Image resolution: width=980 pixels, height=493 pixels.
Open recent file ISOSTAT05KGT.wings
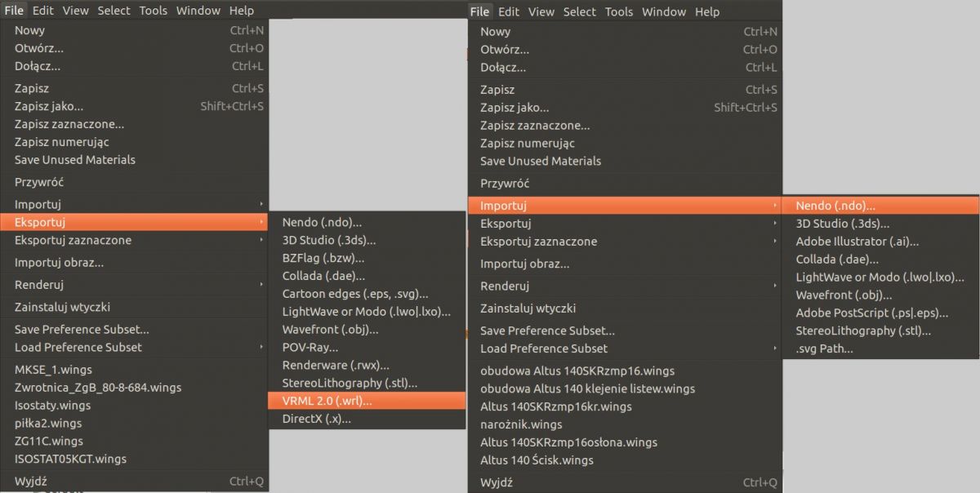[70, 459]
